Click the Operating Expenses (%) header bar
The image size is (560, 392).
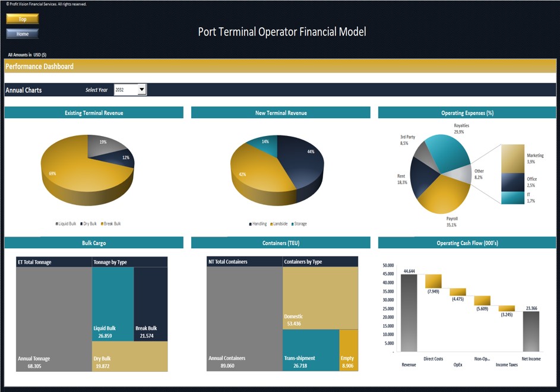click(x=468, y=112)
